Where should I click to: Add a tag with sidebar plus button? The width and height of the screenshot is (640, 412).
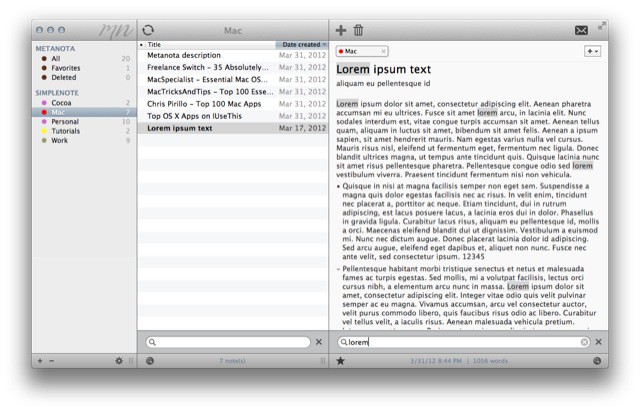[x=40, y=361]
